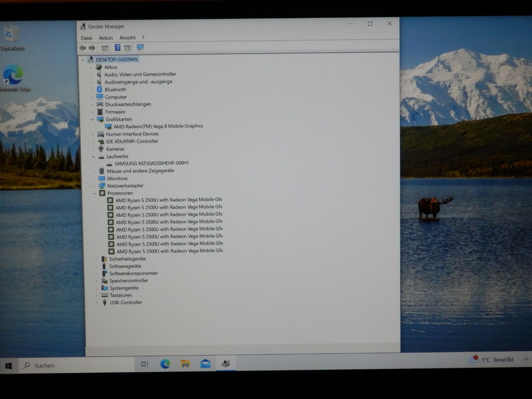Expand the Human Interface Devices category

(93, 134)
